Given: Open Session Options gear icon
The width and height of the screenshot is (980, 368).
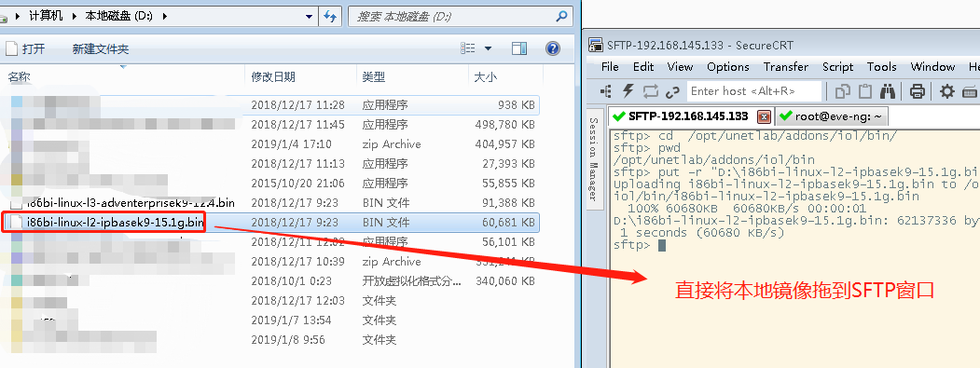Looking at the screenshot, I should point(947,91).
